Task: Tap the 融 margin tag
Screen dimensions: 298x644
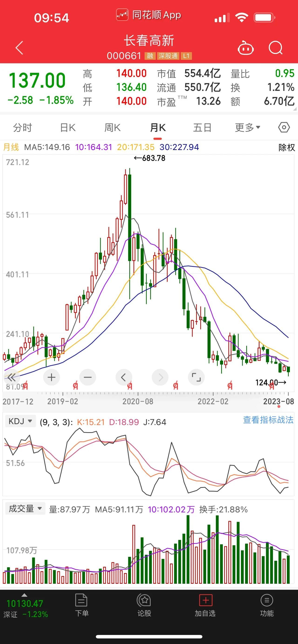Action: [150, 56]
